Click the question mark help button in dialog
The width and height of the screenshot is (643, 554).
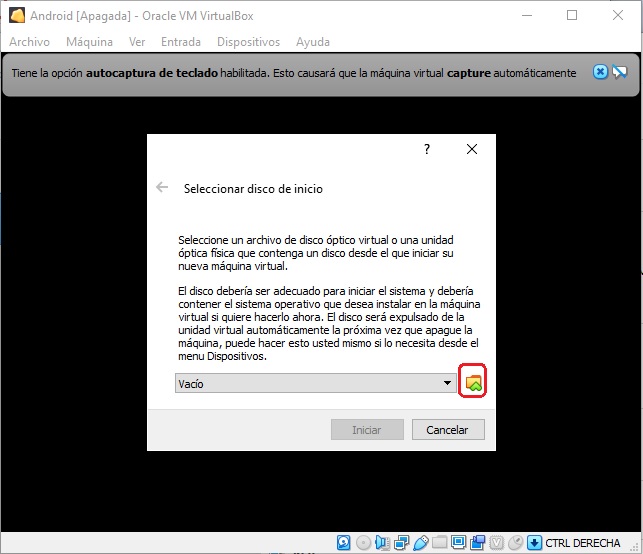[x=427, y=149]
